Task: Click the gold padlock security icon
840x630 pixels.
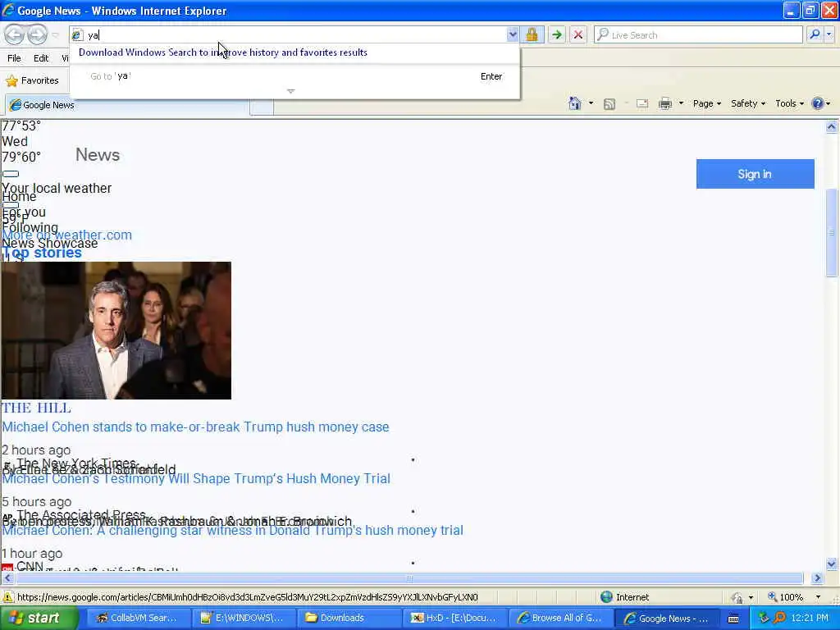Action: [x=532, y=34]
